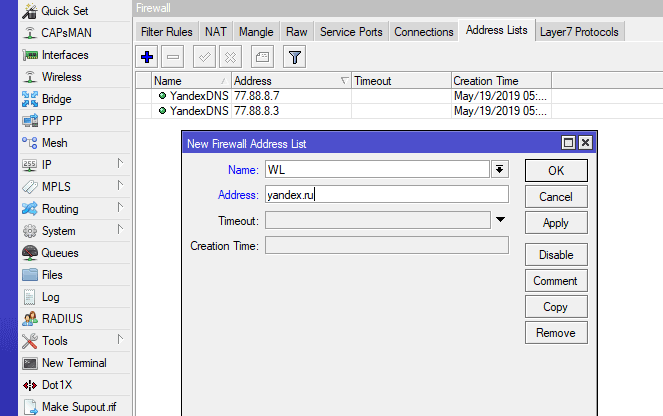This screenshot has width=663, height=416.
Task: Open the Queues section
Action: pos(75,252)
